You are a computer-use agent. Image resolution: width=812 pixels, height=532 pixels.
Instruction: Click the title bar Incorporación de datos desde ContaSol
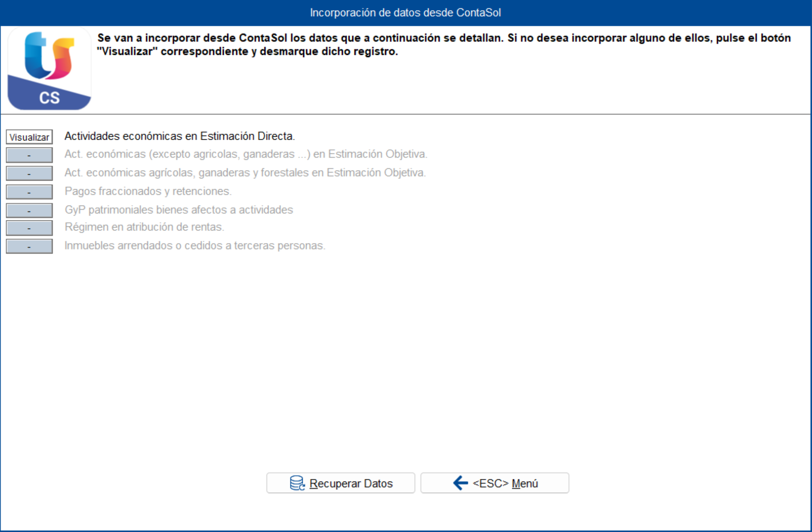[x=406, y=13]
